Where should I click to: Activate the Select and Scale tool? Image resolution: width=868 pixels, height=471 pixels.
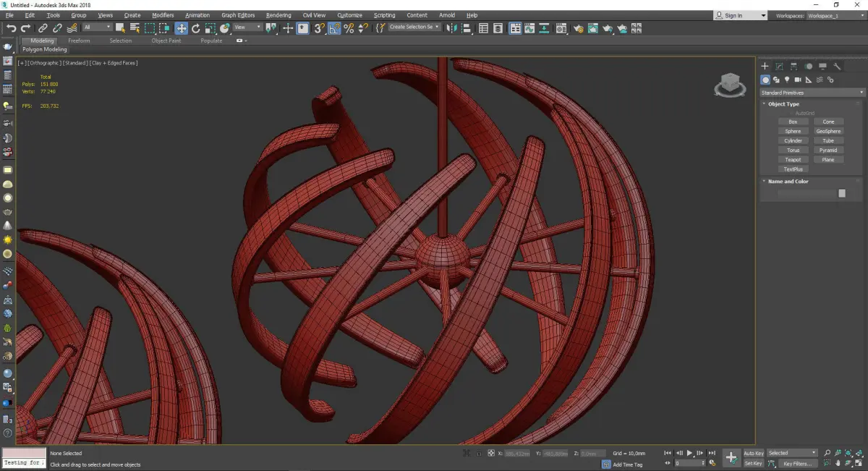pos(210,28)
